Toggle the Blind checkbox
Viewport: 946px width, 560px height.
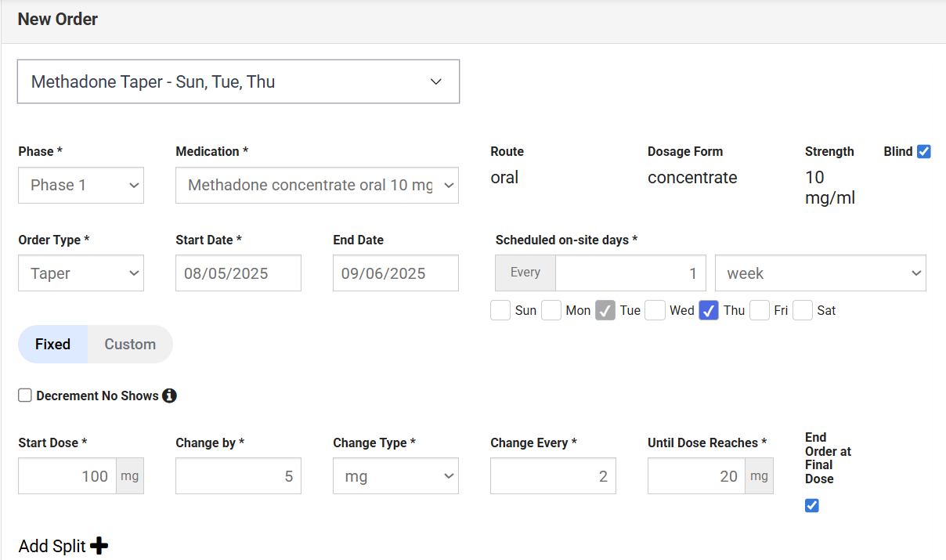[923, 152]
